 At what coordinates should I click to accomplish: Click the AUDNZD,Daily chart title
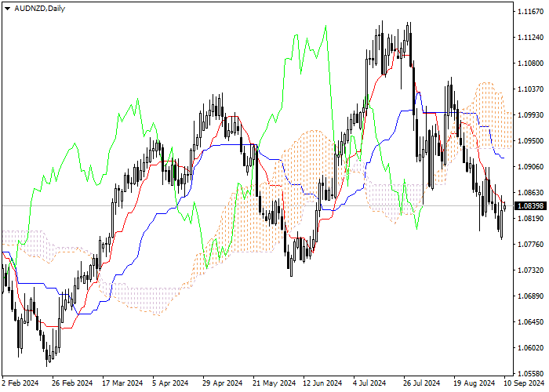[x=39, y=9]
